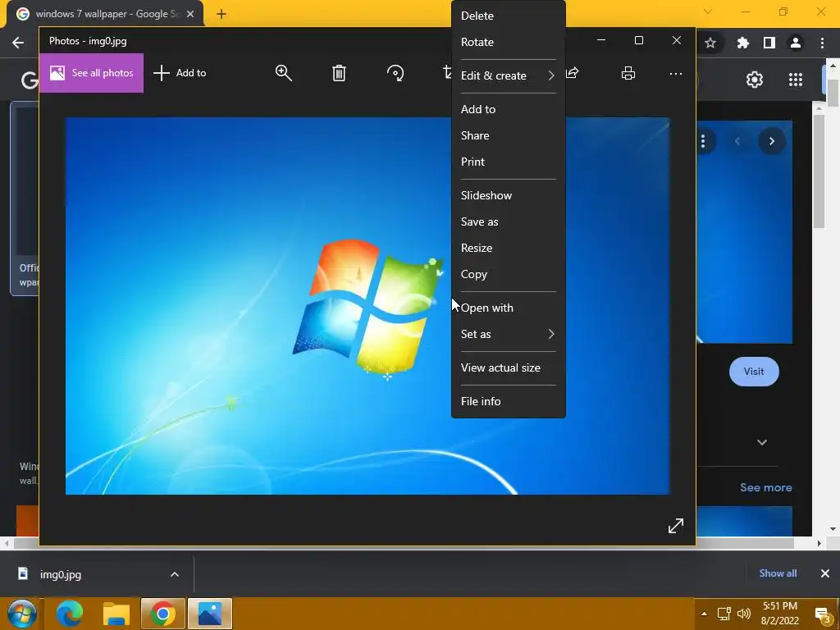Switch to Chrome in taskbar

pyautogui.click(x=163, y=614)
